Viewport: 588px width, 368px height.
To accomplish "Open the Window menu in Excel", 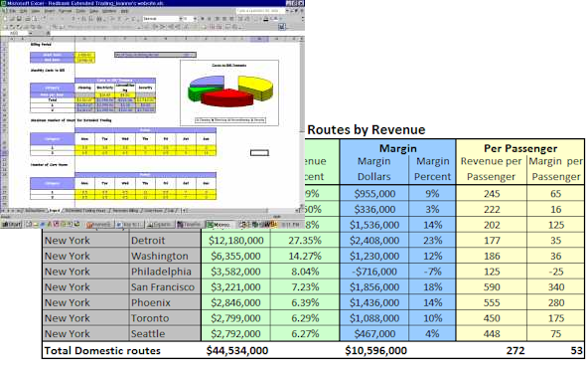I will pyautogui.click(x=109, y=11).
